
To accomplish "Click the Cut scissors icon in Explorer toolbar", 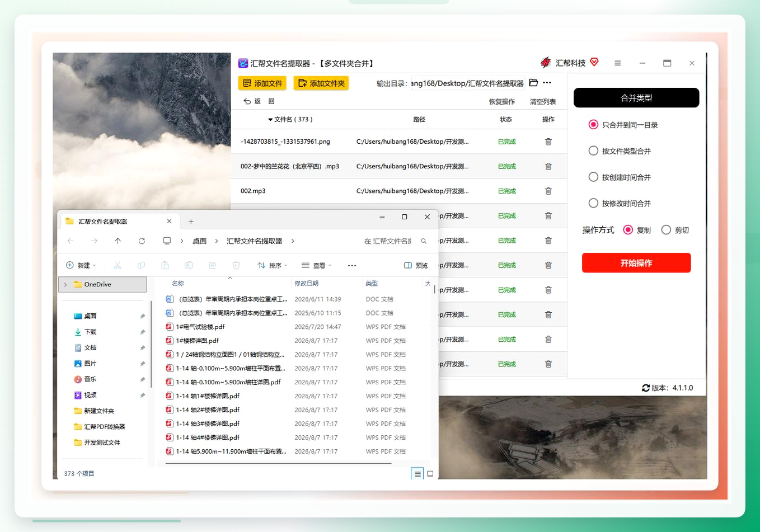I will coord(118,265).
